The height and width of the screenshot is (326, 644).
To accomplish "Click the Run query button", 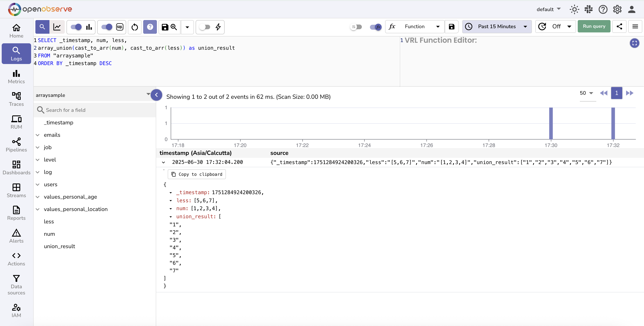I will click(x=594, y=26).
